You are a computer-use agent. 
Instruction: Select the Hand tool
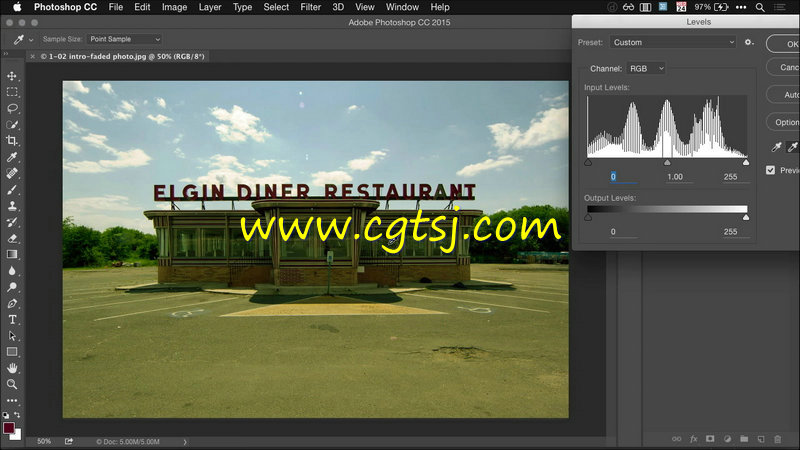tap(12, 368)
